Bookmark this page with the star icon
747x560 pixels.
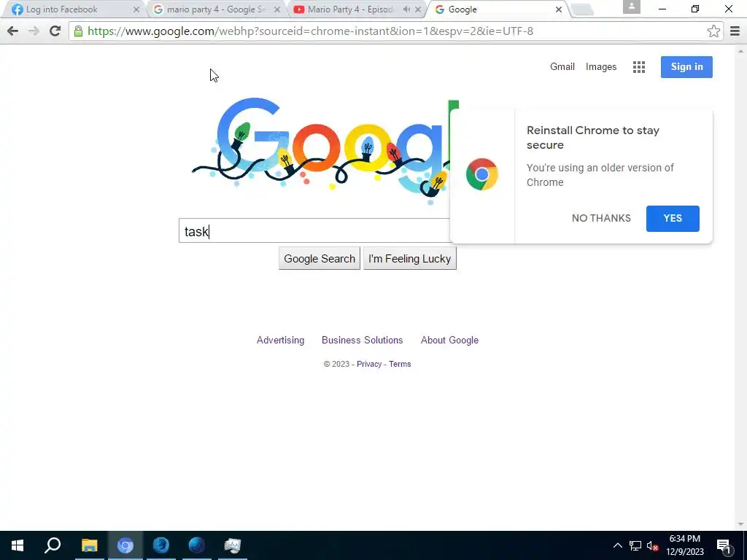[713, 31]
